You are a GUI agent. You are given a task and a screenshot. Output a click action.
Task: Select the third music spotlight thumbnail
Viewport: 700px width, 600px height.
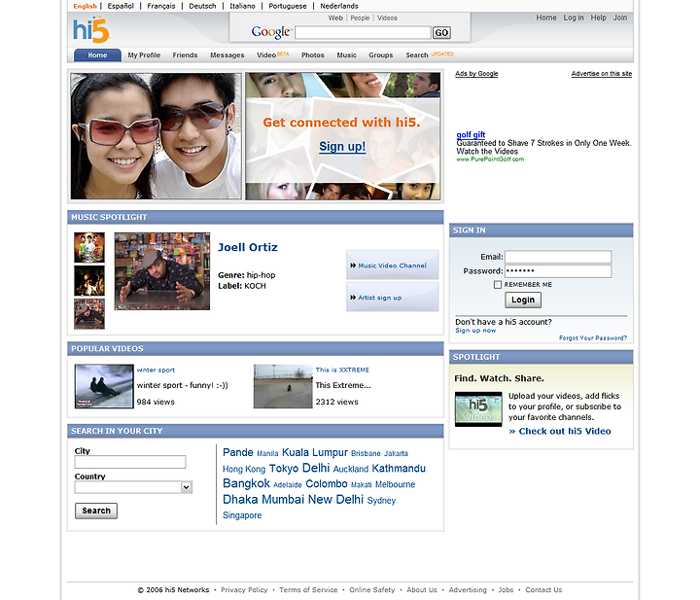pyautogui.click(x=89, y=314)
